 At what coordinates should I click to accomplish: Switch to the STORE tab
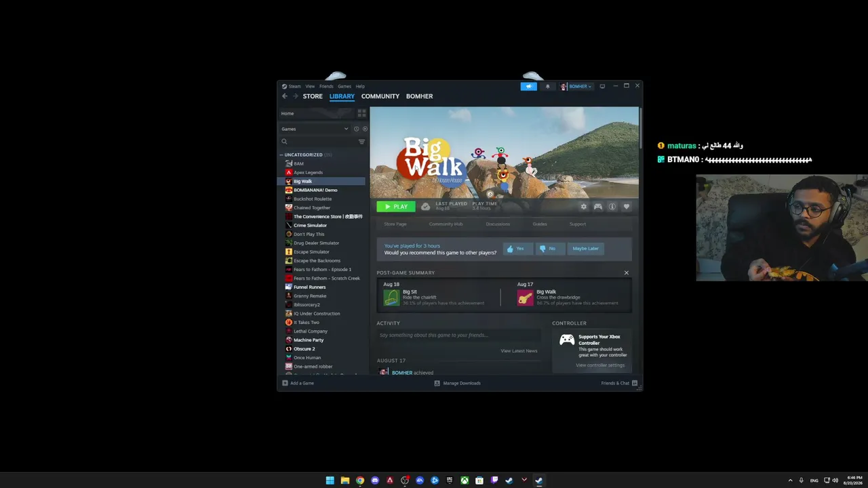coord(313,96)
